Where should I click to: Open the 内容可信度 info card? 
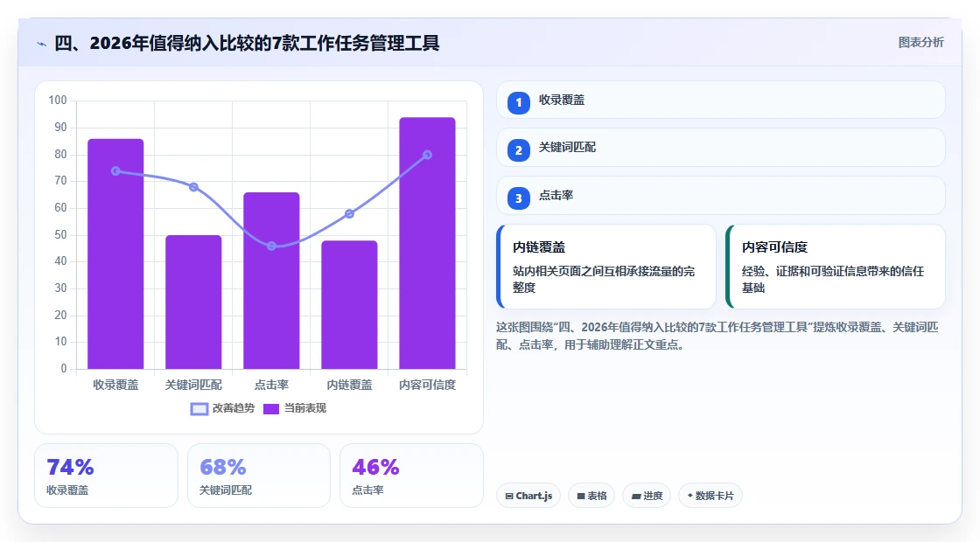tap(836, 267)
